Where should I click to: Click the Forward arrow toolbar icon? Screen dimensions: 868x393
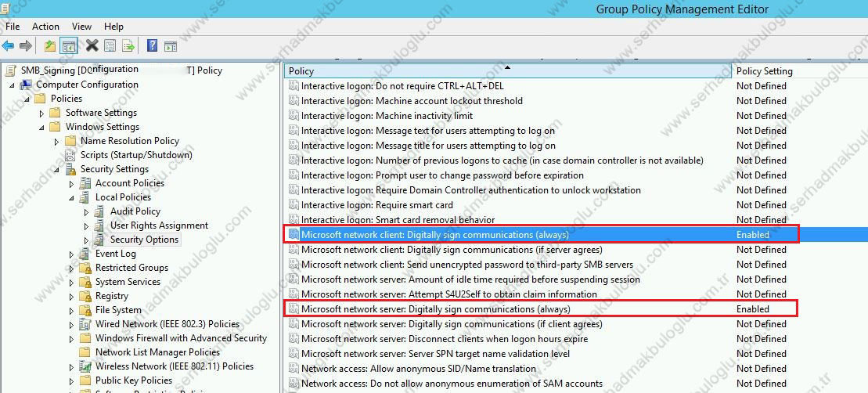[26, 46]
